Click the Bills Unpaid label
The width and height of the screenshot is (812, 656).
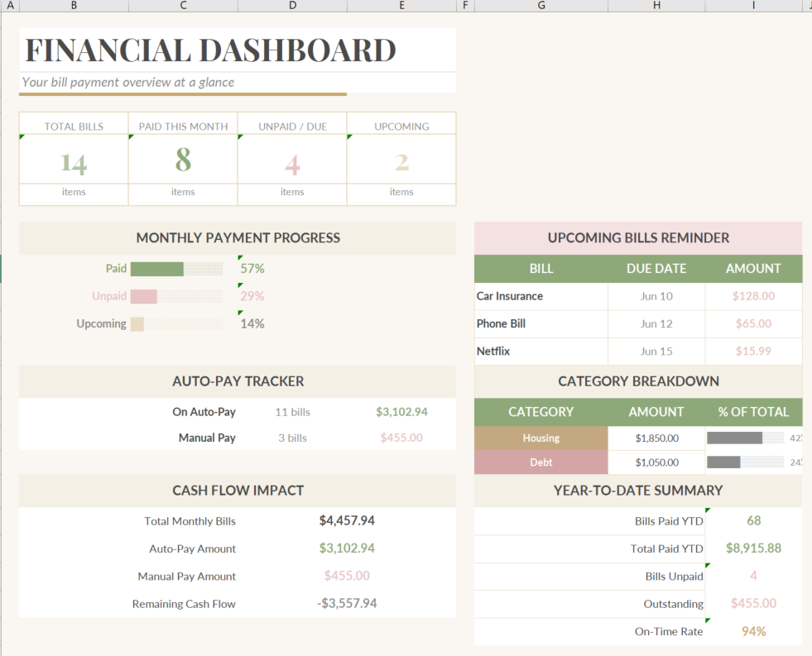click(x=675, y=577)
